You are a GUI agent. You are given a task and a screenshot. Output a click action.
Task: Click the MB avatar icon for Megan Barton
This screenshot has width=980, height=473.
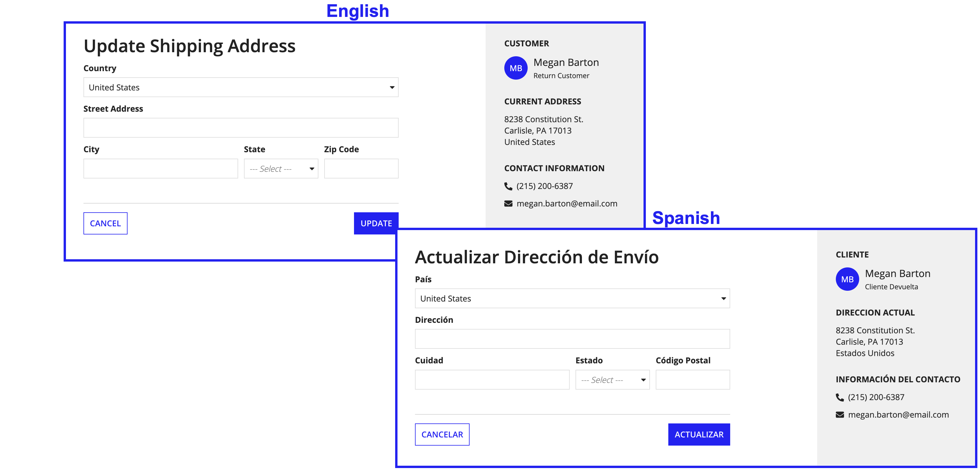coord(516,68)
